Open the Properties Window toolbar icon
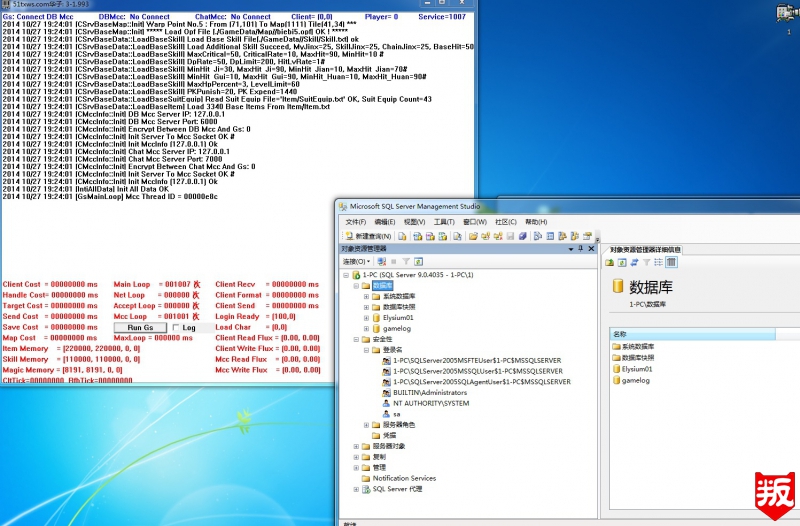This screenshot has width=800, height=526. (x=587, y=236)
